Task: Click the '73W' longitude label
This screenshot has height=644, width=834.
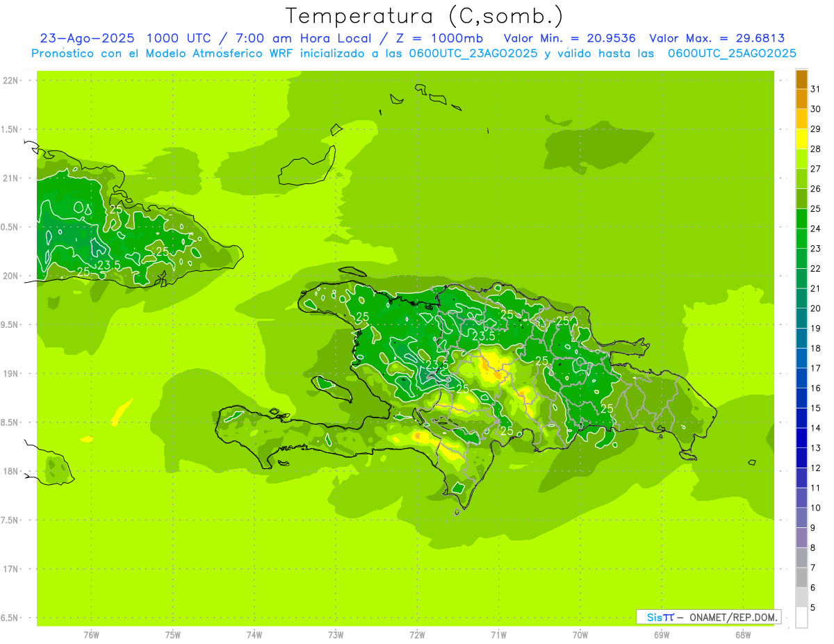Action: tap(336, 634)
